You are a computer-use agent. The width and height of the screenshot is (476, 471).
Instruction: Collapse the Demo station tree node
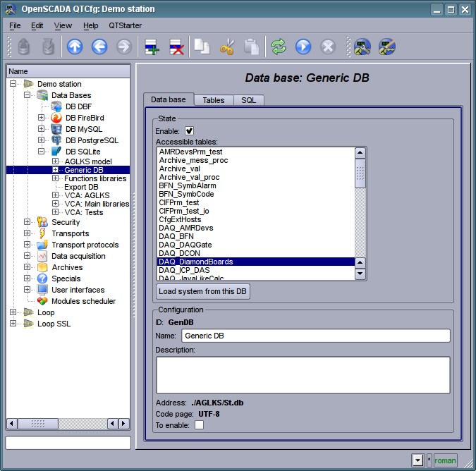[x=13, y=83]
